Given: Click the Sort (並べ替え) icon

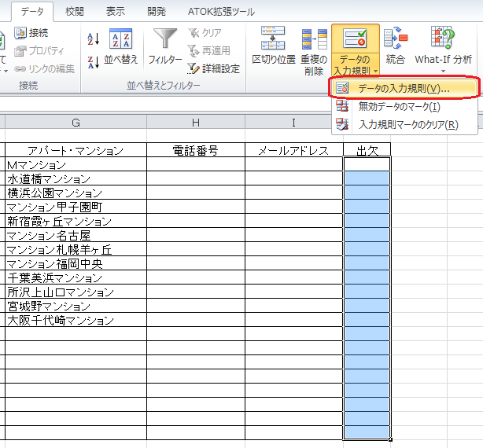Looking at the screenshot, I should pos(120,46).
